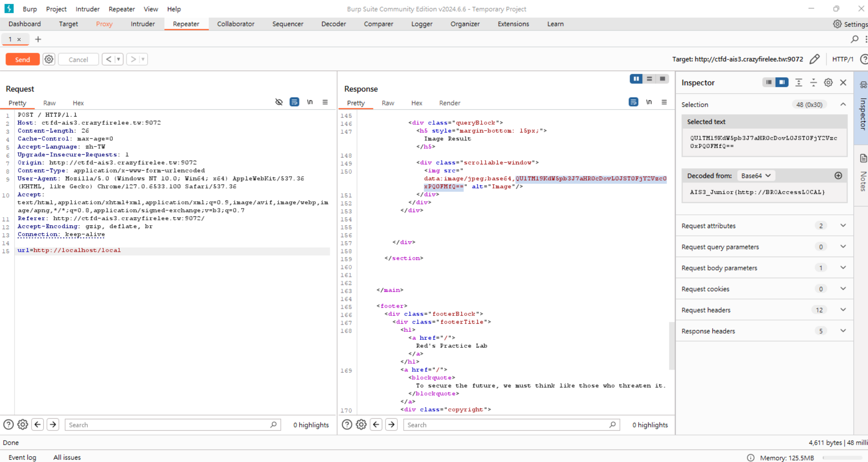868x462 pixels.
Task: Click the Repeater tab search magnifier icon
Action: [x=854, y=40]
